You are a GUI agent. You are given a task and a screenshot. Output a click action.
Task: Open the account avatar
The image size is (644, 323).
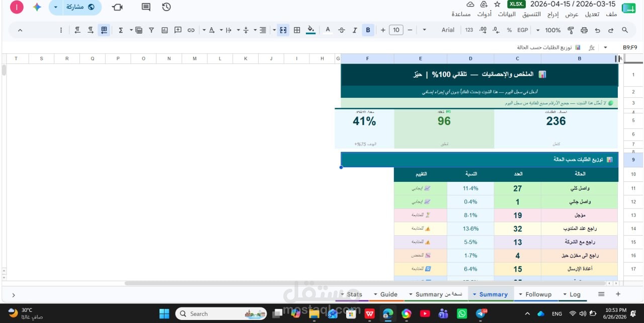pos(17,7)
